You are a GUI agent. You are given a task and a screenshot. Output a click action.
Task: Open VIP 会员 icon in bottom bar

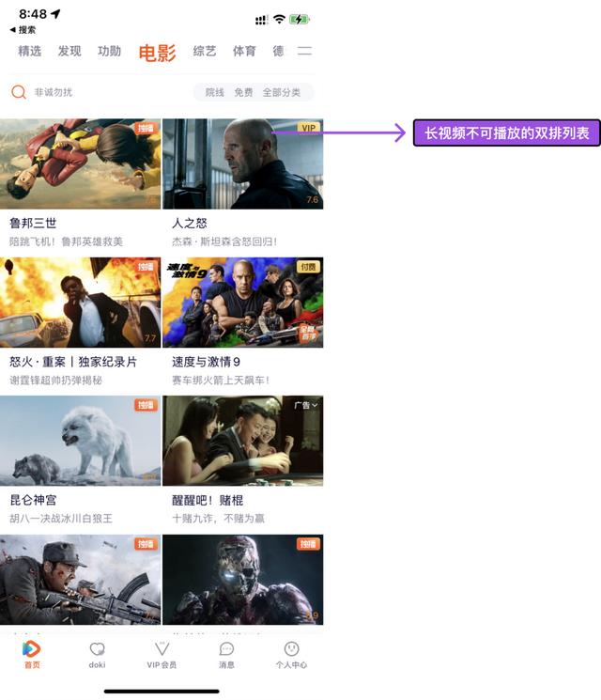[162, 649]
